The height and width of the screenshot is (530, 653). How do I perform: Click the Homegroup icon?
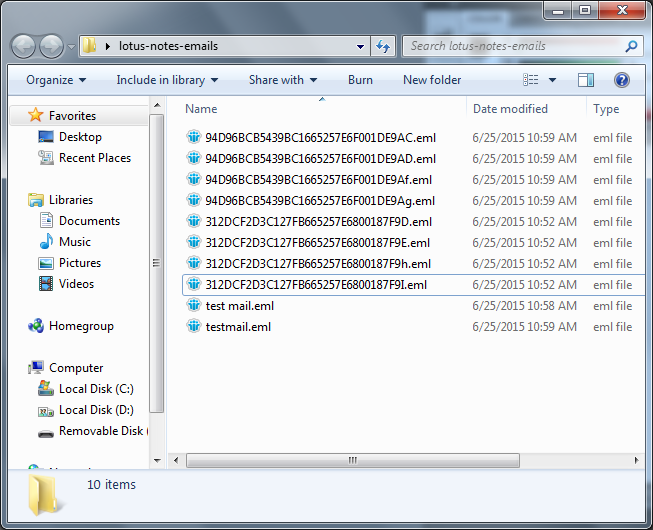(x=35, y=326)
